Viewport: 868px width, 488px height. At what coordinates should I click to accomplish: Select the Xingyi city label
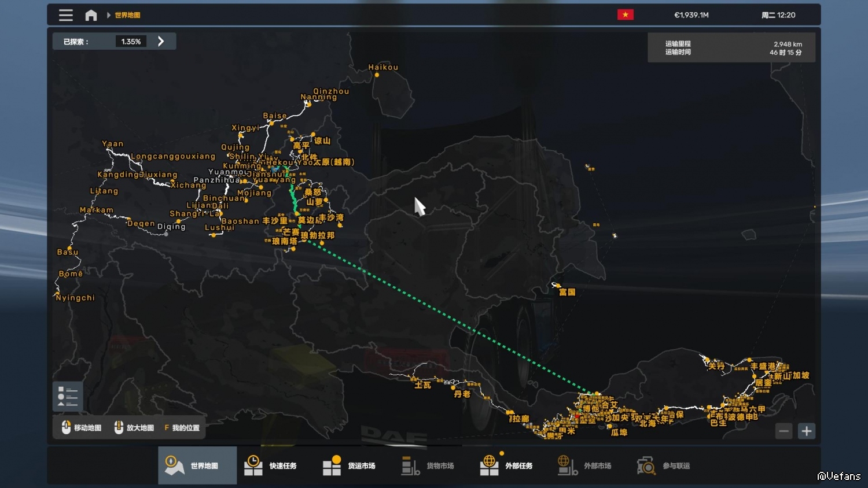coord(245,128)
